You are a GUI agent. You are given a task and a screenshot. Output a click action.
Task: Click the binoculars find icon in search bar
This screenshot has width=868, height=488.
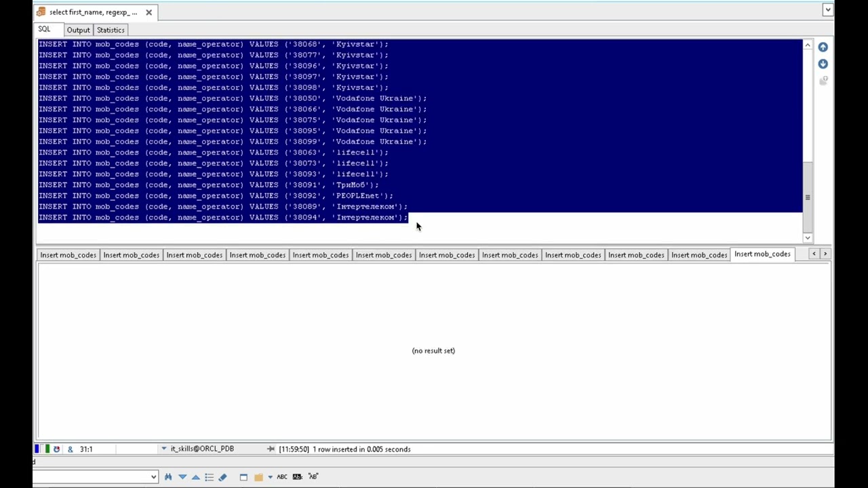(168, 476)
